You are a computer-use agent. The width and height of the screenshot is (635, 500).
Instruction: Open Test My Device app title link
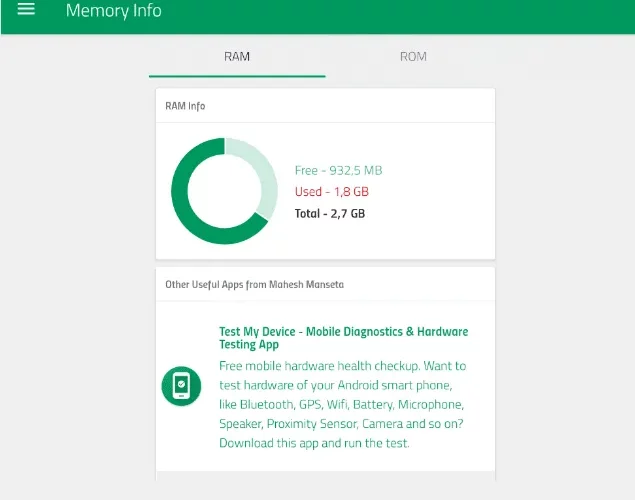tap(343, 338)
